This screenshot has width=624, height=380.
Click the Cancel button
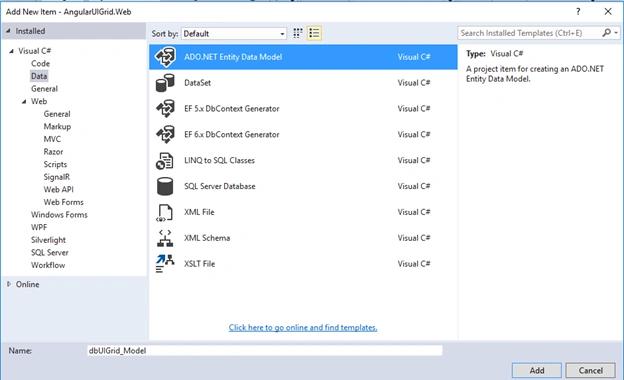pos(591,370)
